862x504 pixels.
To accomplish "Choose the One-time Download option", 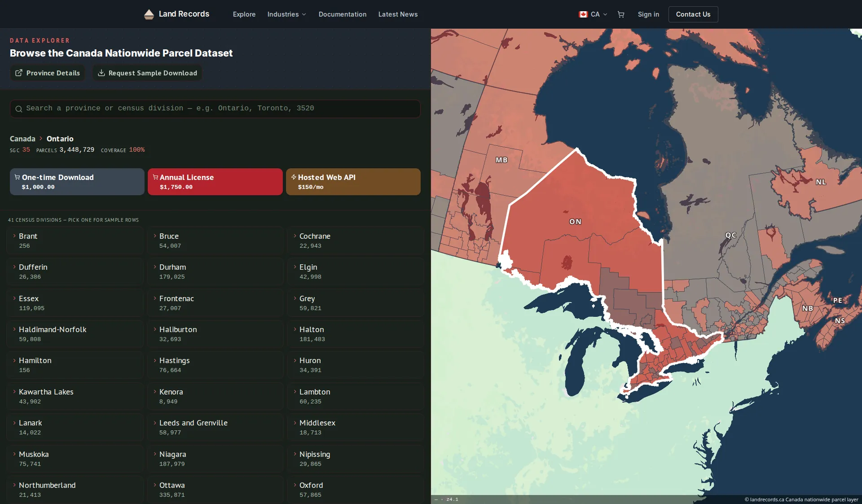I will coord(77,182).
